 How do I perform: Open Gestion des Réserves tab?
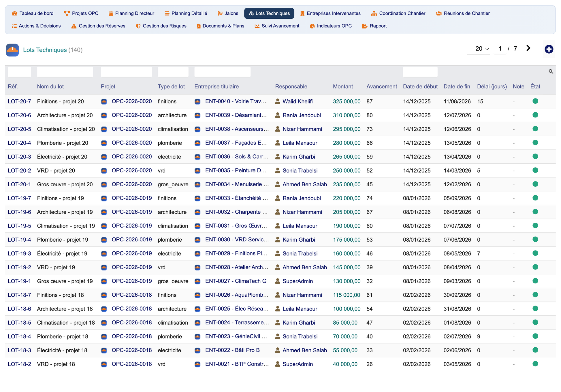(x=98, y=26)
